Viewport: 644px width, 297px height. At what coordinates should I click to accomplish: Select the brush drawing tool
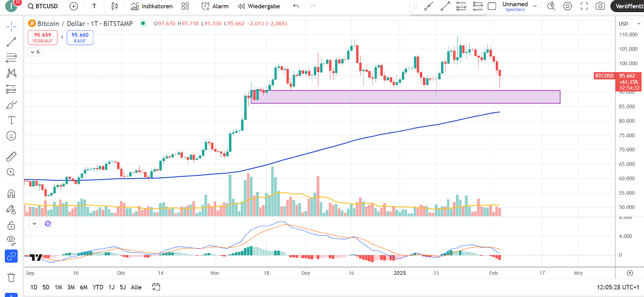(x=11, y=105)
